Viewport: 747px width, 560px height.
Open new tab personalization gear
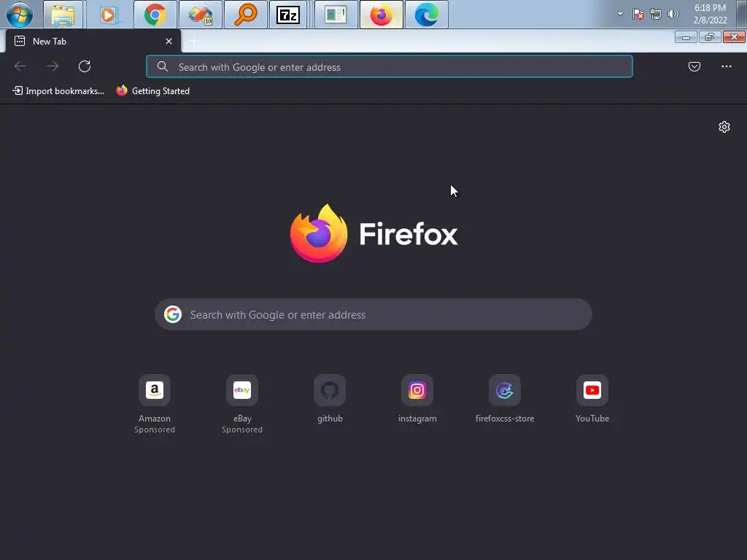point(724,127)
